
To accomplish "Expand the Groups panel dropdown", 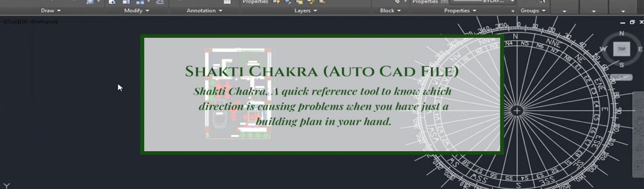I will click(533, 10).
